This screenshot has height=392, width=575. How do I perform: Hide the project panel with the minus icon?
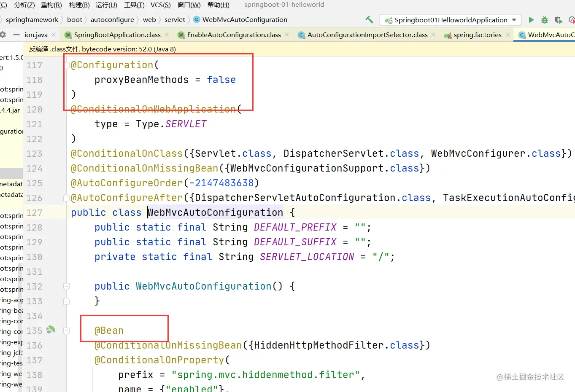(16, 35)
